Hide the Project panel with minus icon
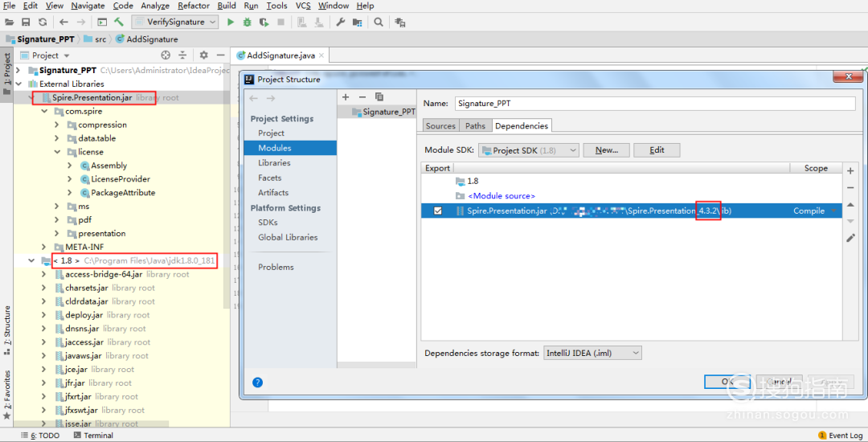Viewport: 868px width, 442px height. pos(221,55)
